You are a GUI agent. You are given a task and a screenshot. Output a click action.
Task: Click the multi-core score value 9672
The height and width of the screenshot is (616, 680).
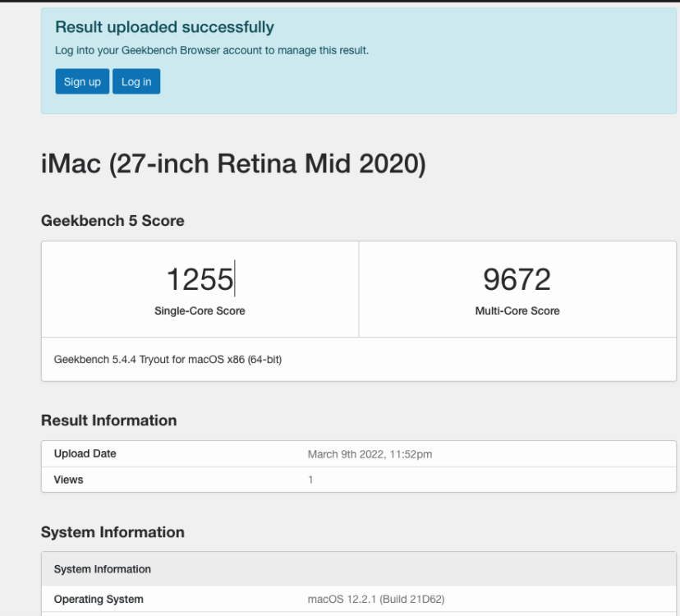pos(517,279)
